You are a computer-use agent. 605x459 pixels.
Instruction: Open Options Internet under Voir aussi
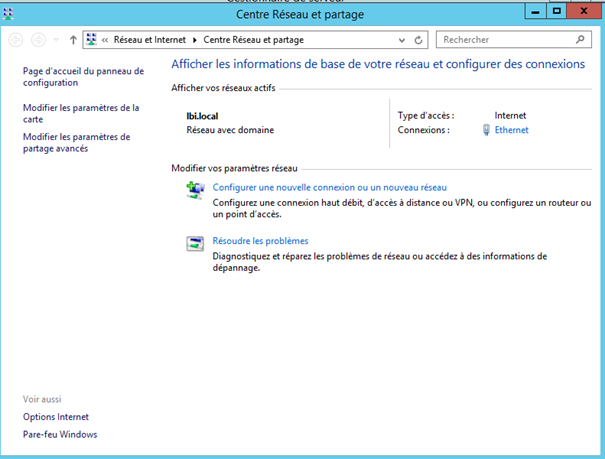click(56, 417)
